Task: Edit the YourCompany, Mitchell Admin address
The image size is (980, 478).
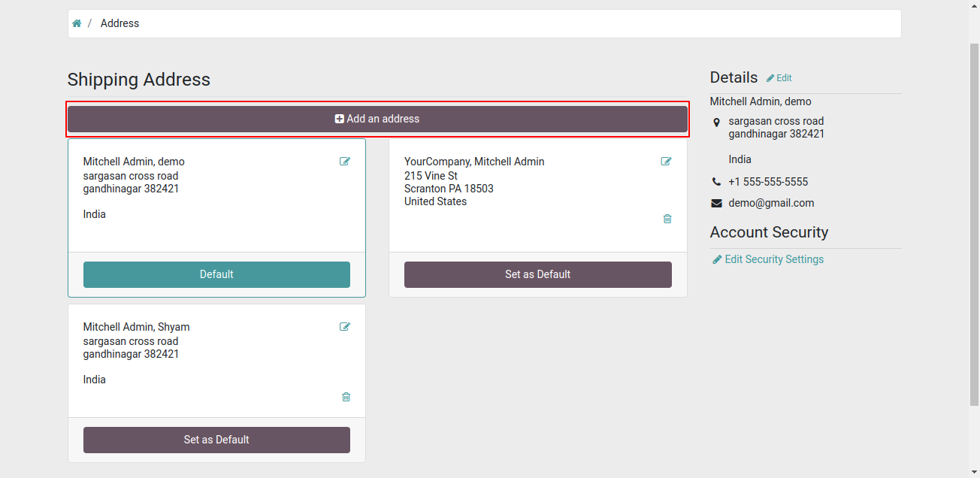Action: pyautogui.click(x=666, y=161)
